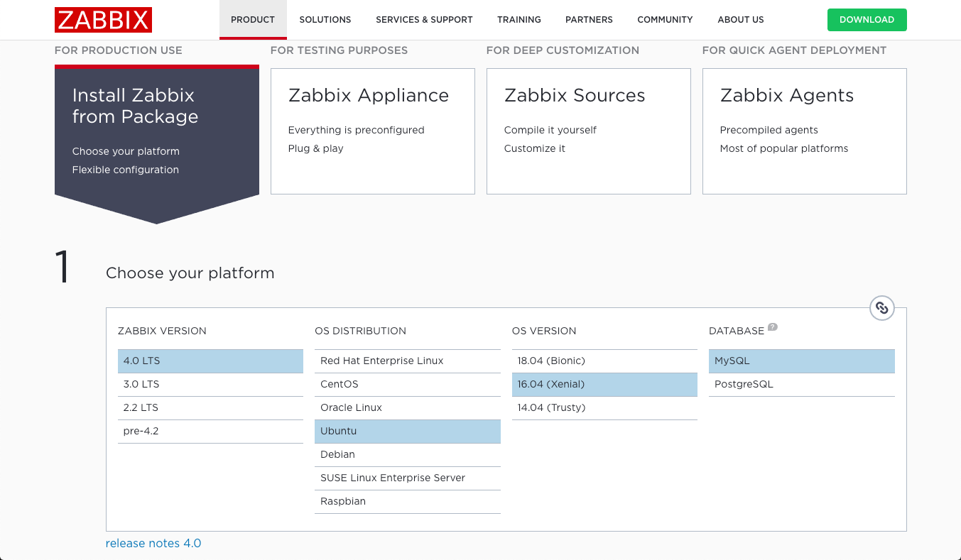Select 18.04 (Bionic) OS version
Screen dimensions: 961x560
(x=604, y=361)
